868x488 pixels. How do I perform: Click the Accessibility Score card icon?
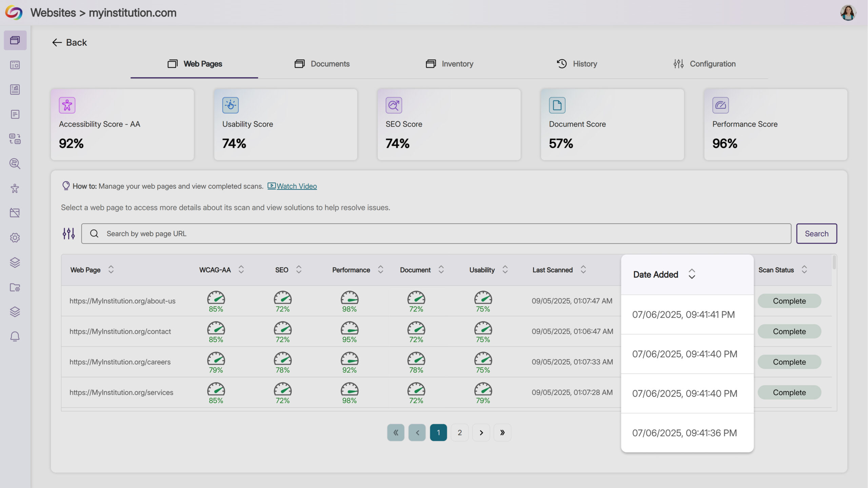(67, 105)
